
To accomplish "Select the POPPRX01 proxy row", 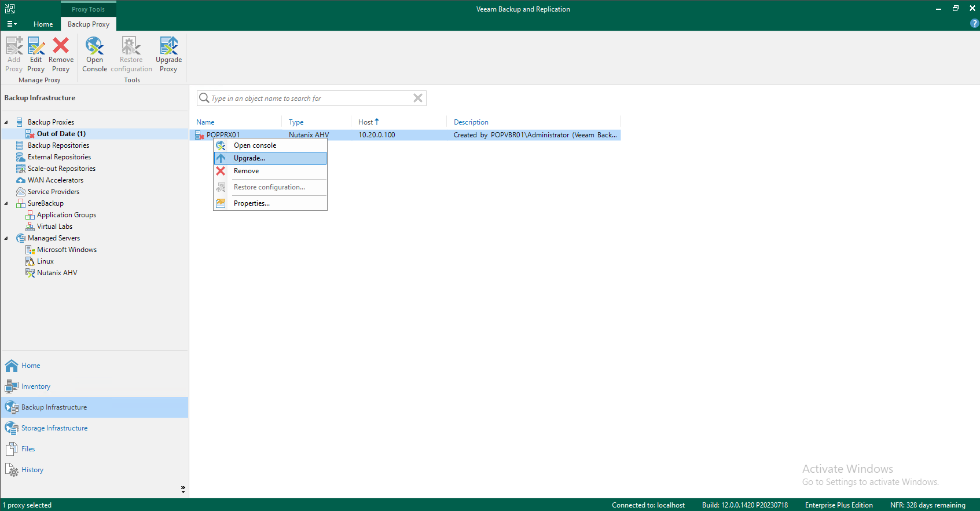I will (x=405, y=135).
